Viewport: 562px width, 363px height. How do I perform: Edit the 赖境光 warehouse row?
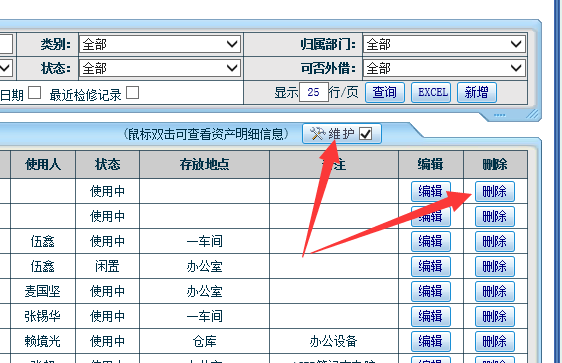[x=430, y=341]
